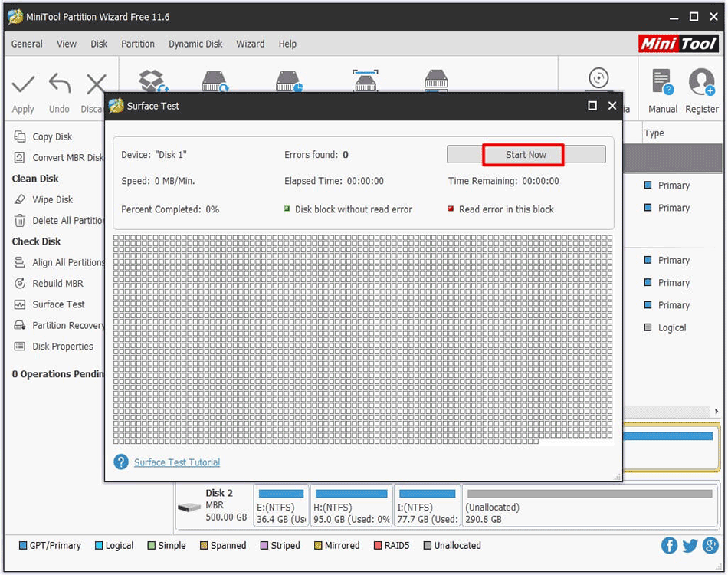Maximize the Surface Test dialog

(x=592, y=106)
